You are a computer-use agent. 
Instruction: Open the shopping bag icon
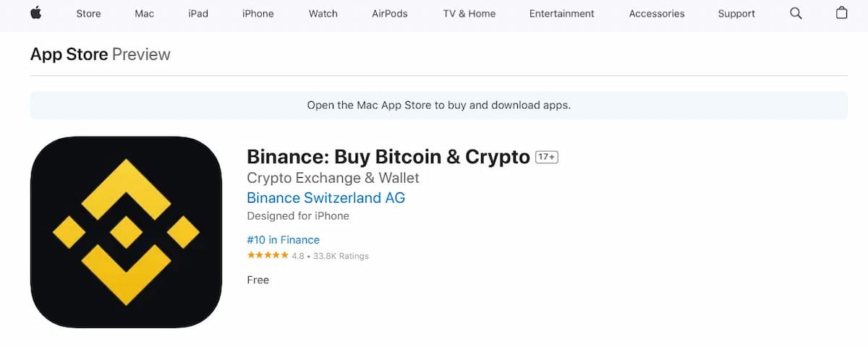pyautogui.click(x=841, y=13)
